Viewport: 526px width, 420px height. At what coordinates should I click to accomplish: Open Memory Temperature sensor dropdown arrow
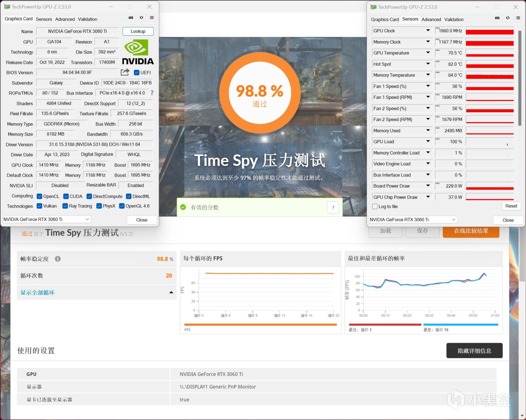coord(428,75)
